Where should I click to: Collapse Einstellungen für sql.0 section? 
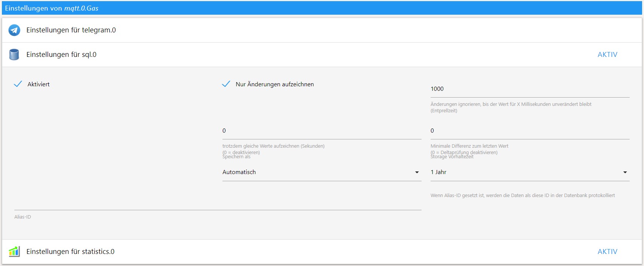tap(61, 55)
